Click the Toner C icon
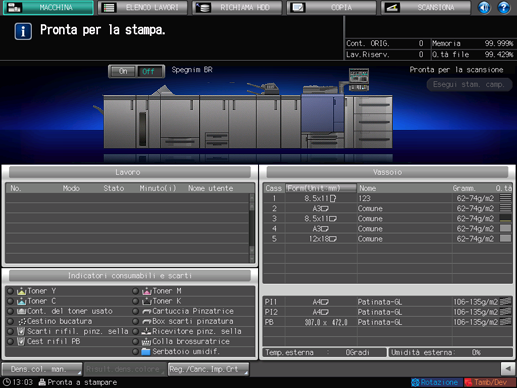This screenshot has height=388, width=517. [x=22, y=301]
